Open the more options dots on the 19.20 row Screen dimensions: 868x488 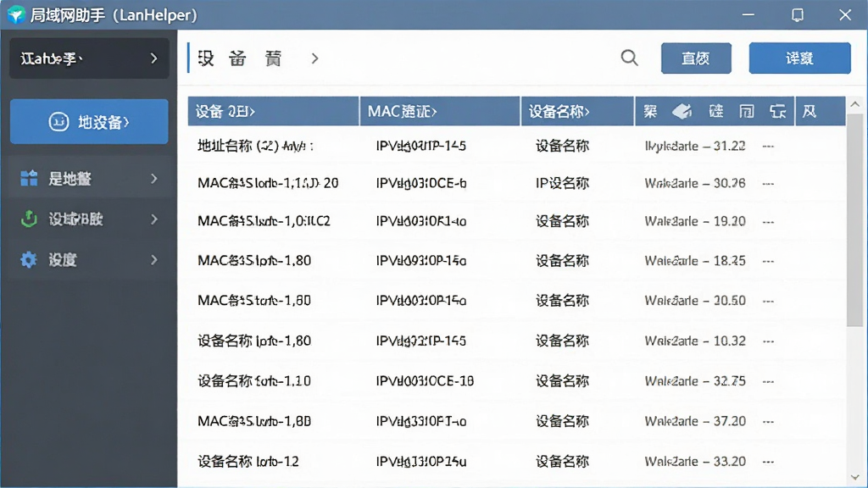click(x=768, y=221)
